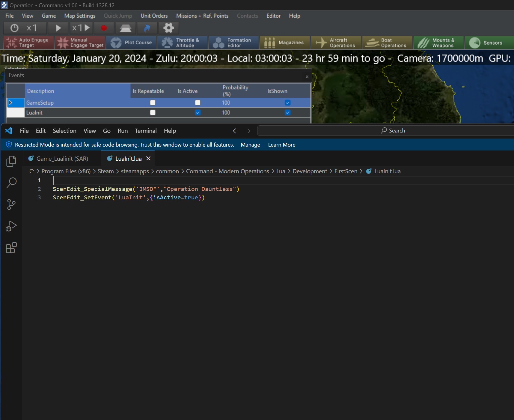Open the Sensors panel
514x420 pixels.
click(489, 43)
